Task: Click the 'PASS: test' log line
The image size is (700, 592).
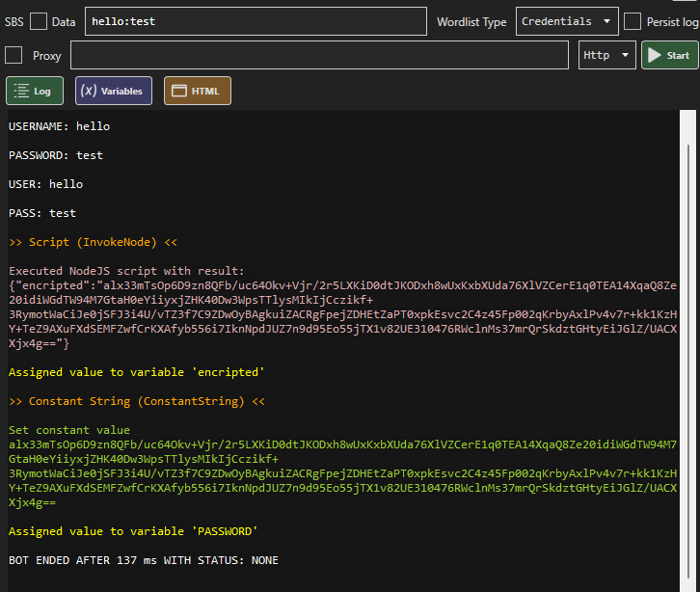Action: coord(42,213)
